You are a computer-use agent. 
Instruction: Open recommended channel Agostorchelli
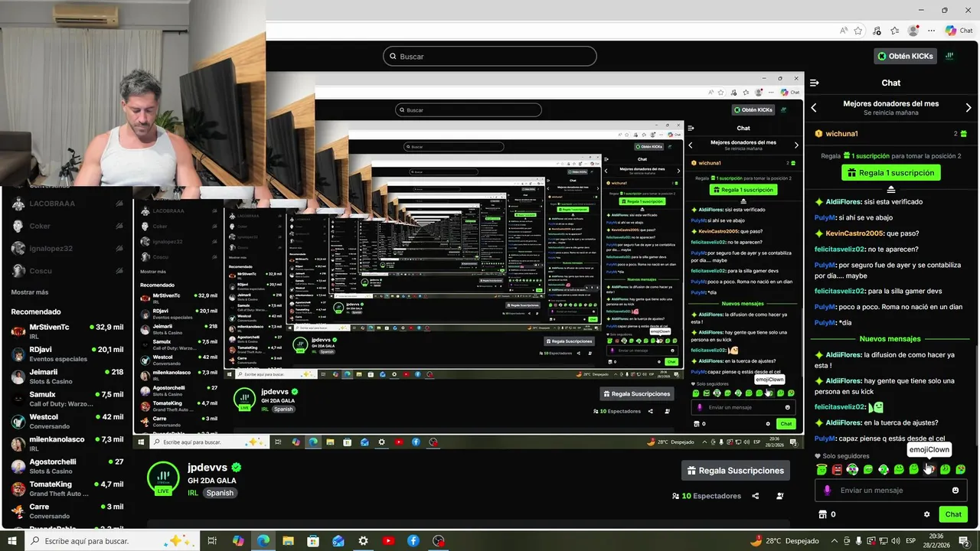tap(67, 466)
